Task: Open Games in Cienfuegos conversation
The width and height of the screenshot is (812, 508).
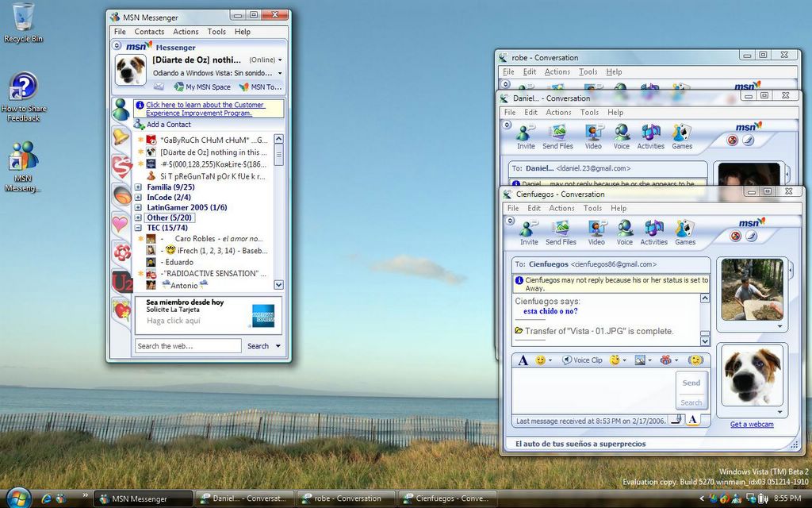Action: tap(685, 233)
